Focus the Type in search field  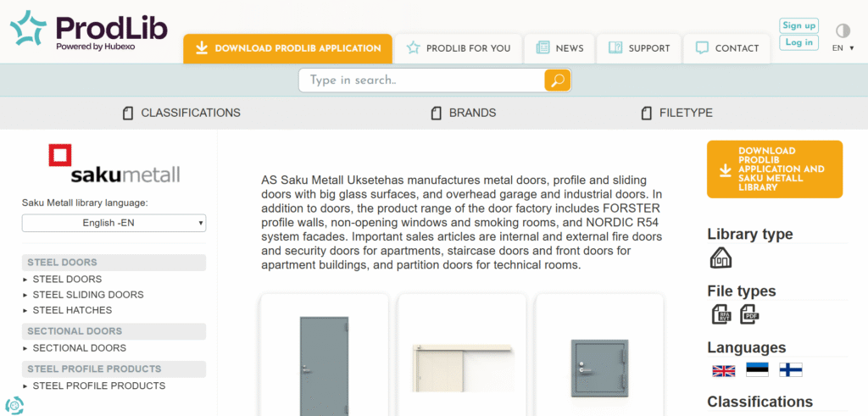pos(422,80)
